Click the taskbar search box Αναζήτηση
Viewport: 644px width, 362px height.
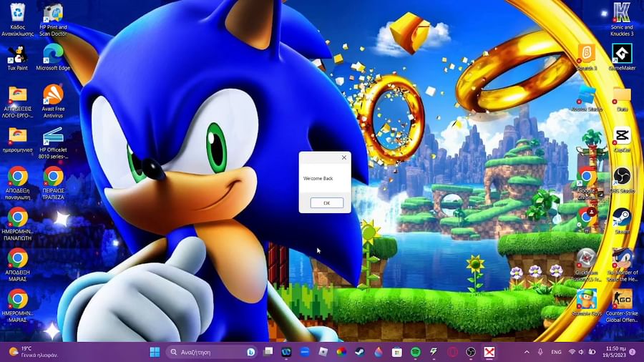coord(211,352)
